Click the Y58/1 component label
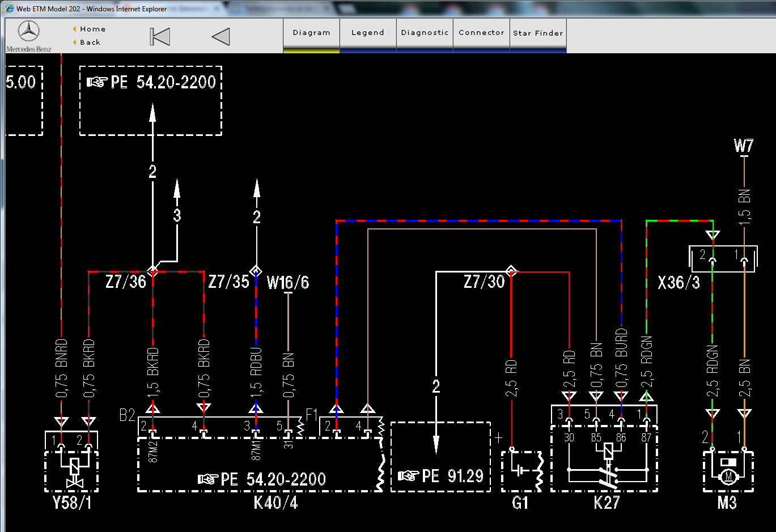 coord(71,503)
